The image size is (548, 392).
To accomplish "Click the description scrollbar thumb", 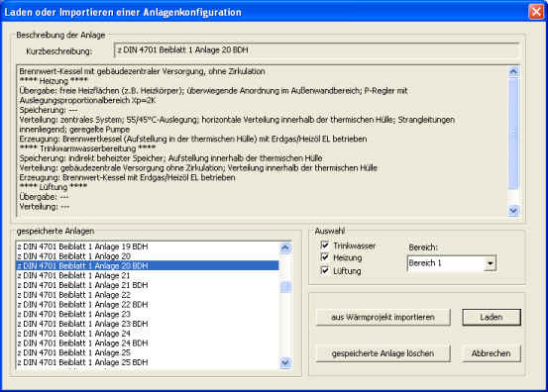I will (x=513, y=134).
